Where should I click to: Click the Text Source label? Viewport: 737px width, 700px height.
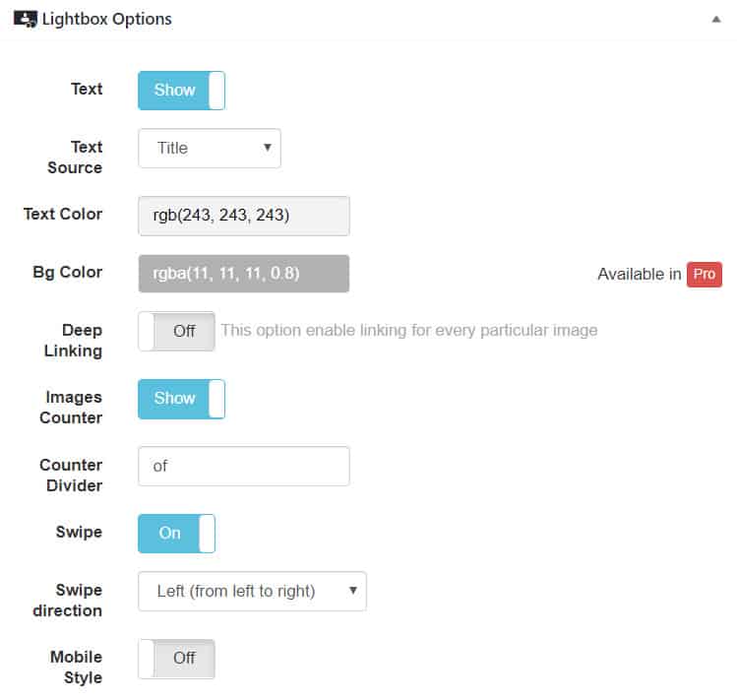point(75,158)
